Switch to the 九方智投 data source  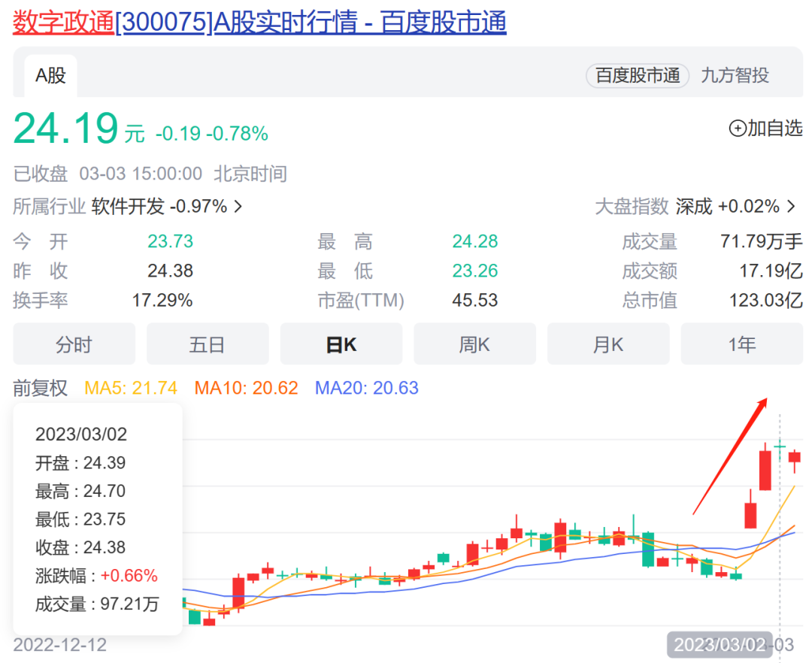coord(735,76)
